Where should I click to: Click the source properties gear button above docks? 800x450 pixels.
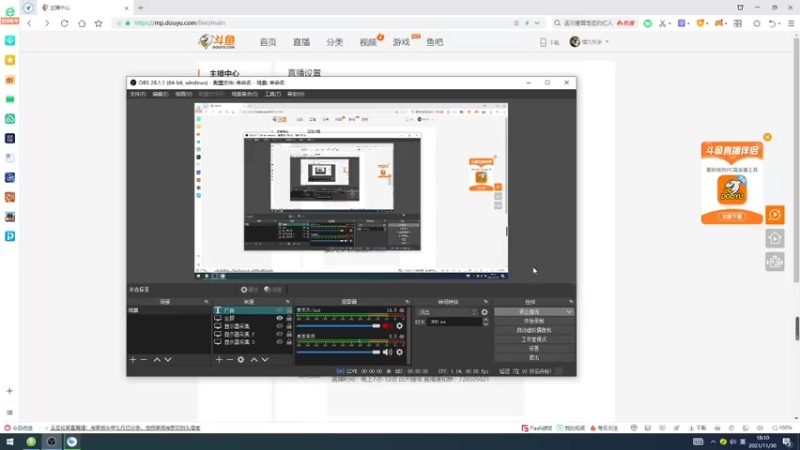(249, 290)
